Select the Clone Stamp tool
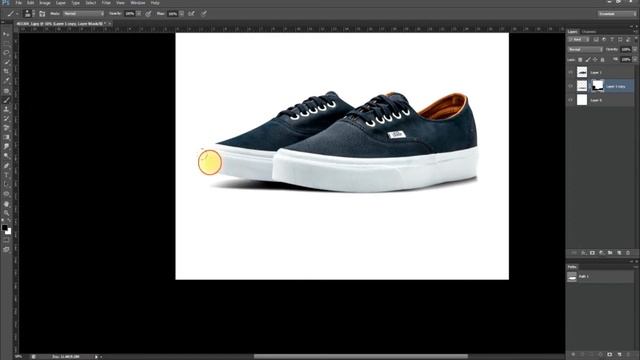The width and height of the screenshot is (640, 360). click(6, 109)
